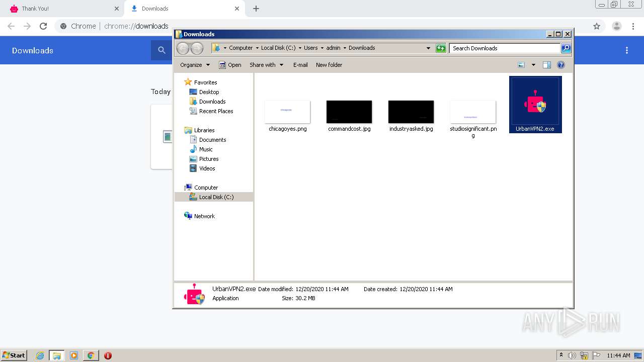Screen dimensions: 644x362
Task: Click the refresh icon beside address bar
Action: pyautogui.click(x=441, y=48)
